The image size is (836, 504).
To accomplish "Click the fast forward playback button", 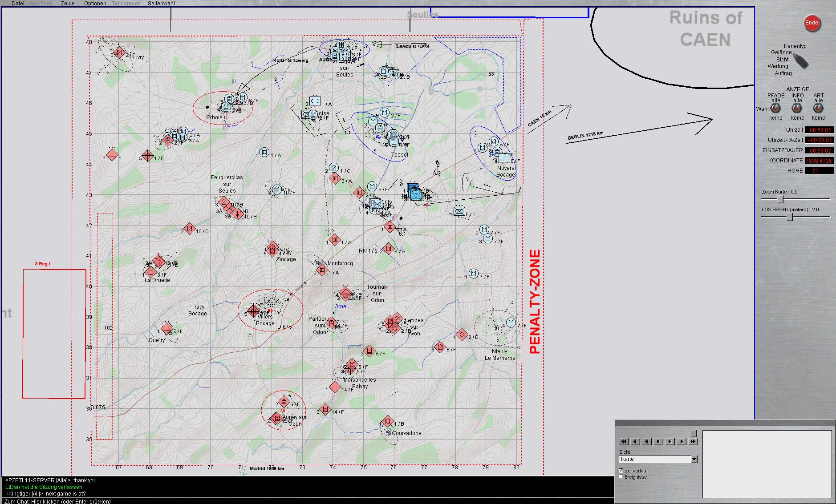I will click(693, 442).
